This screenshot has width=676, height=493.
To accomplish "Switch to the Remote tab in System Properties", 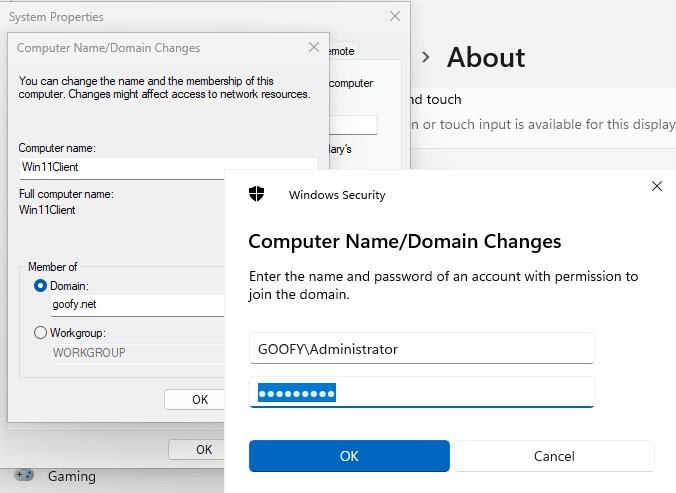I will pos(342,51).
